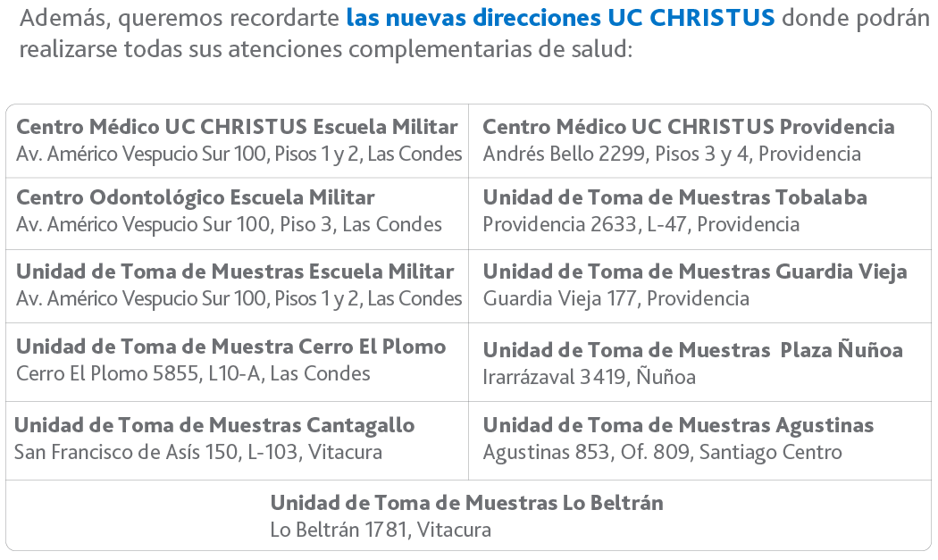
Task: Select the Unidad de Toma de Muestras Cantagallo heading
Action: (214, 425)
